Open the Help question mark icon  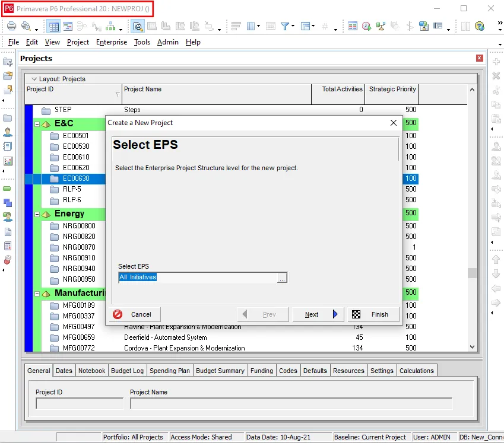pos(480,26)
